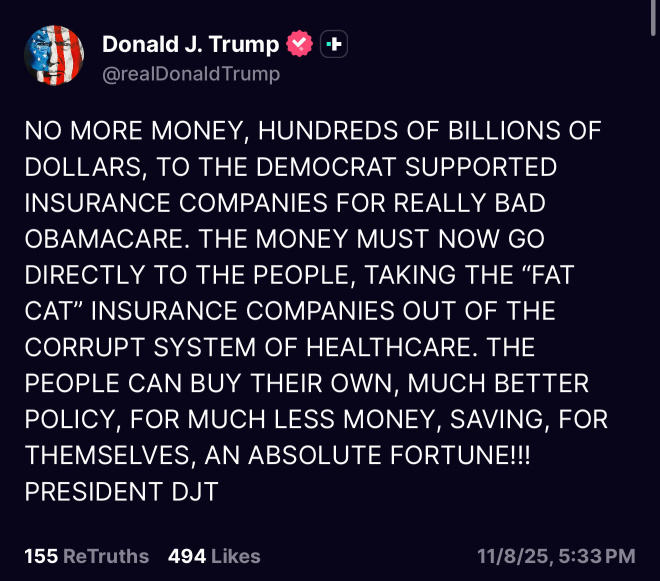
Task: Select the Likes label
Action: (236, 556)
